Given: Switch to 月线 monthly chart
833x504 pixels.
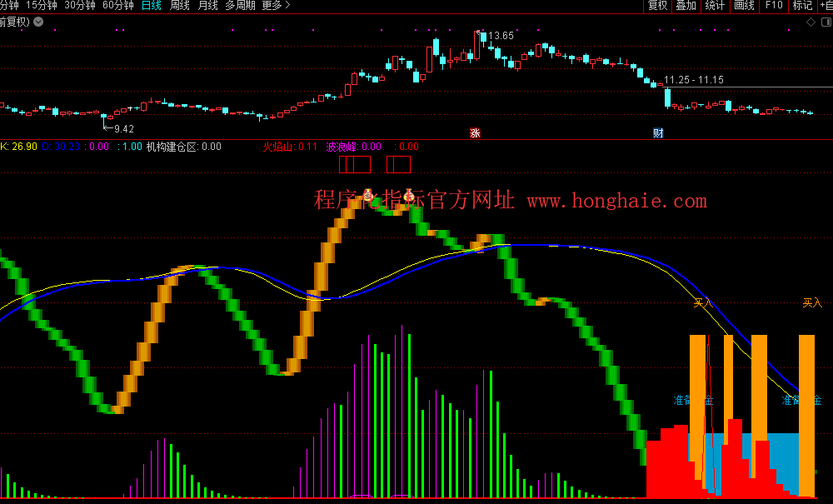Looking at the screenshot, I should tap(207, 6).
